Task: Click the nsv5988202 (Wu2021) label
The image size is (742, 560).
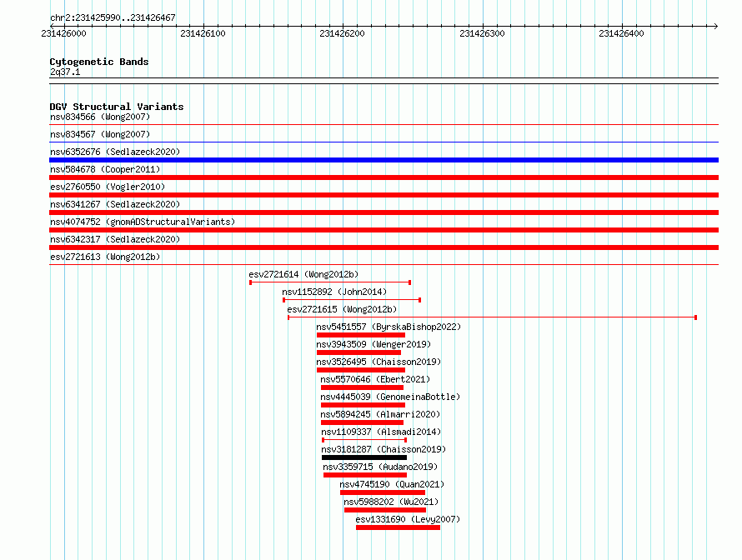Action: [391, 502]
